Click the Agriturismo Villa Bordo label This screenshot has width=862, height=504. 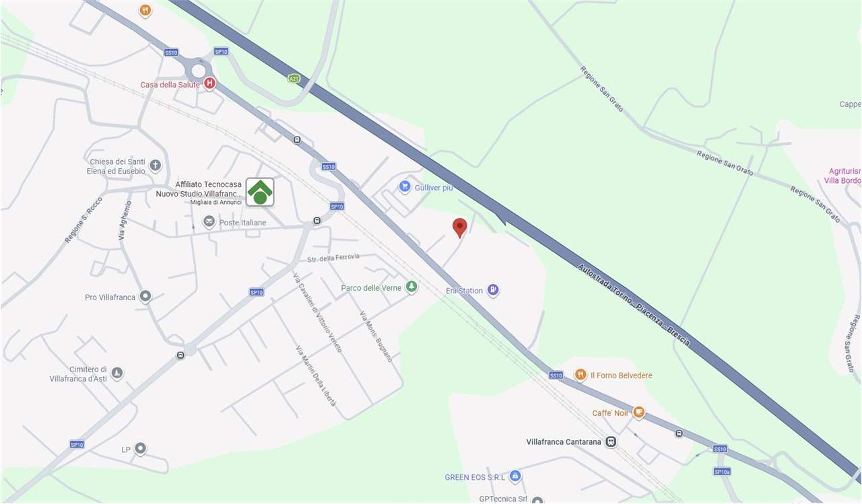pos(842,176)
